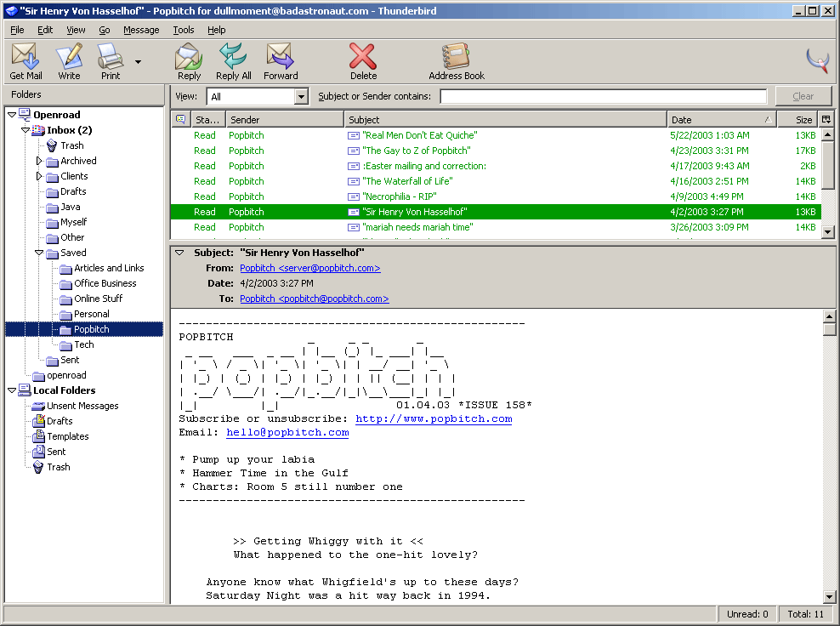This screenshot has height=626, width=840.
Task: Open the http://www.popbitch.com link
Action: pos(434,419)
